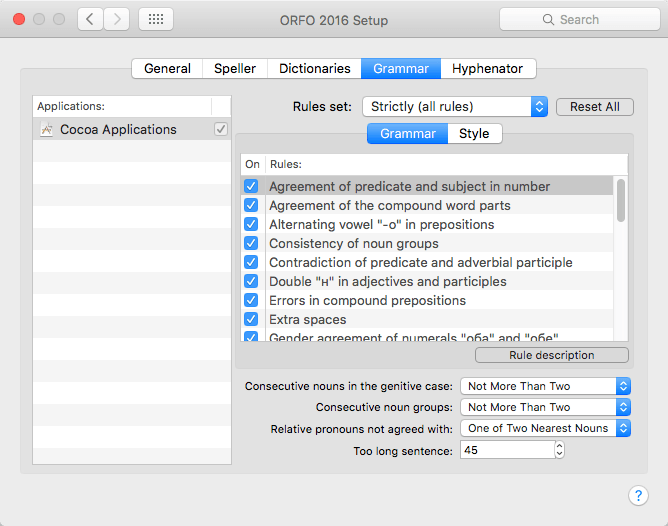
Task: Select Cocoa Applications row text
Action: pyautogui.click(x=118, y=129)
